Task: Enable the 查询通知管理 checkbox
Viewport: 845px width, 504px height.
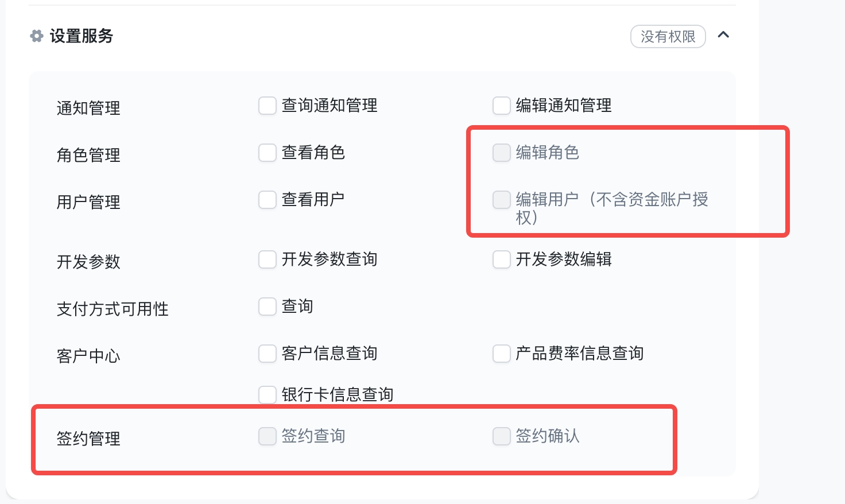Action: (268, 106)
